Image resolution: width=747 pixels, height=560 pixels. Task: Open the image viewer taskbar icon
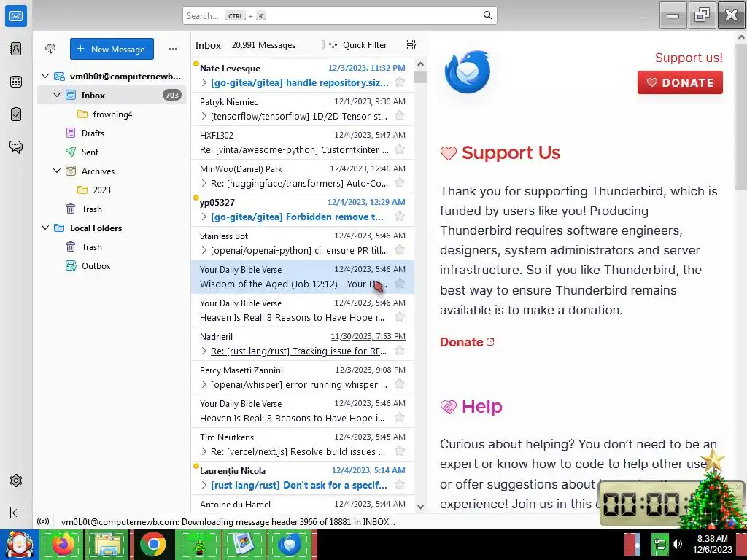point(244,544)
